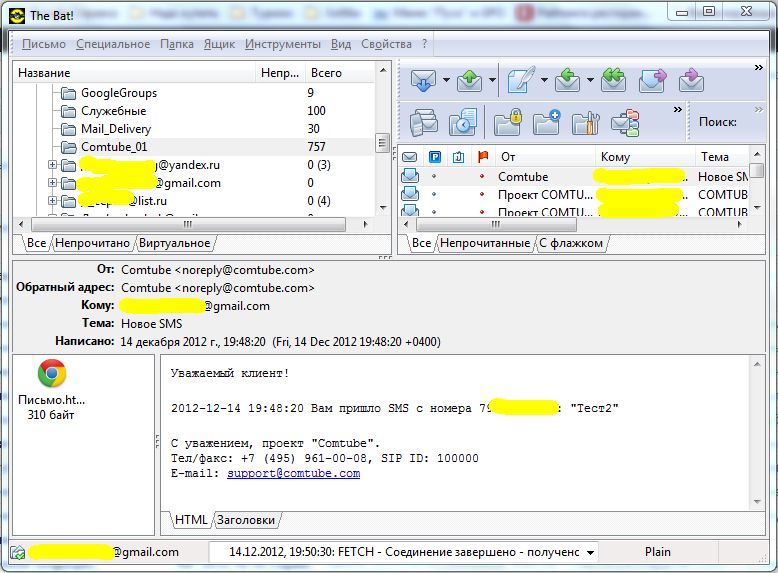Click the Comtube_01 folder icon

coord(68,147)
